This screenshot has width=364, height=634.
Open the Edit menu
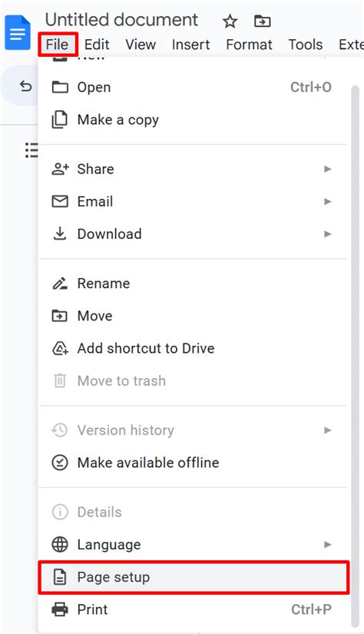pyautogui.click(x=97, y=45)
